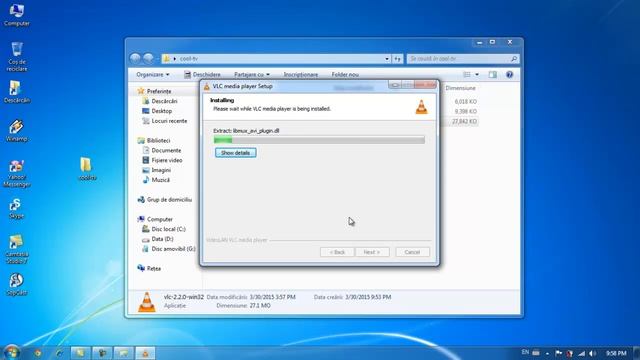The width and height of the screenshot is (640, 360).
Task: Click the Dimensiune column header
Action: click(460, 88)
